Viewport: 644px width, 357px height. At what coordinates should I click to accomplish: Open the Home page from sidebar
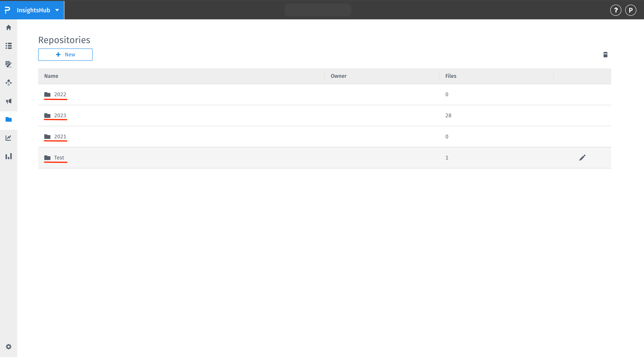[x=8, y=28]
